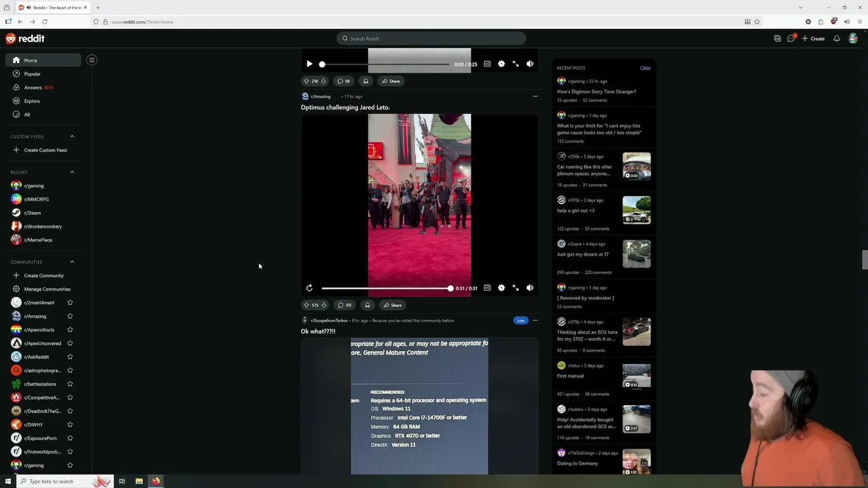Image resolution: width=868 pixels, height=488 pixels.
Task: Toggle volume on the Optimus video
Action: [530, 288]
